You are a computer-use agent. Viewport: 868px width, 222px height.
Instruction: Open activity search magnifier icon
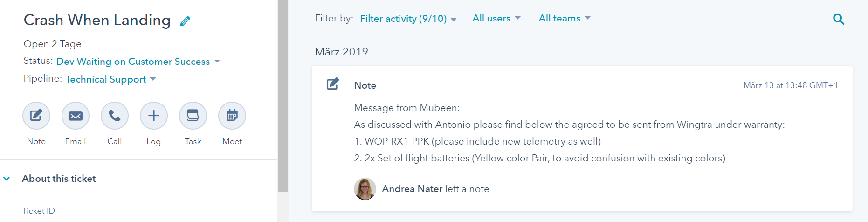838,19
